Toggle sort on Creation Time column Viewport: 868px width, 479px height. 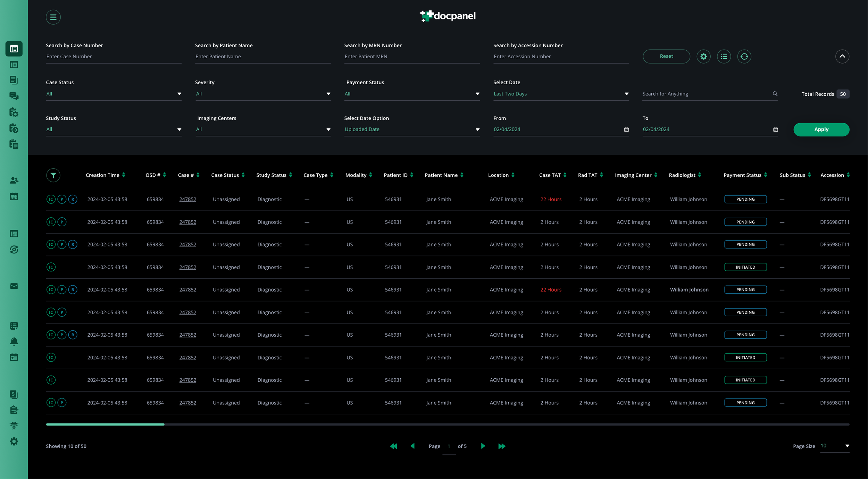tap(124, 175)
